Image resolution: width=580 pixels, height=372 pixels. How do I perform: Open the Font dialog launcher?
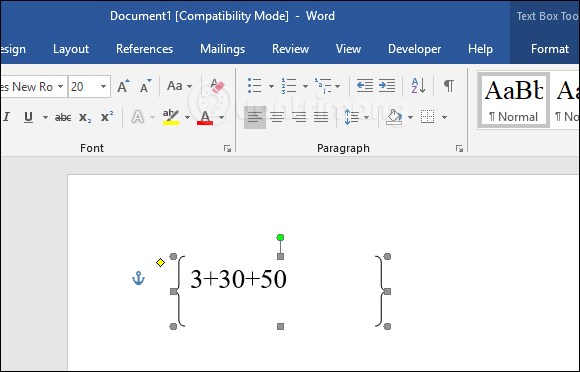click(x=227, y=149)
